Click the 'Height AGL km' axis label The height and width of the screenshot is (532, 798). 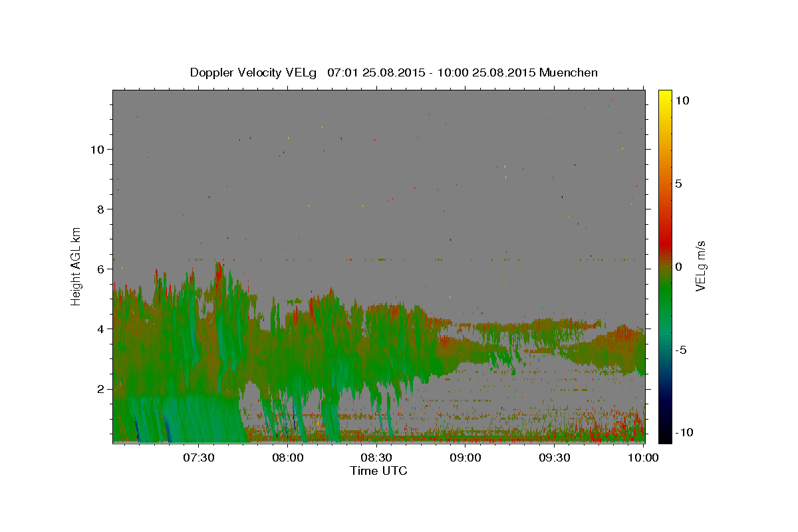(x=76, y=266)
